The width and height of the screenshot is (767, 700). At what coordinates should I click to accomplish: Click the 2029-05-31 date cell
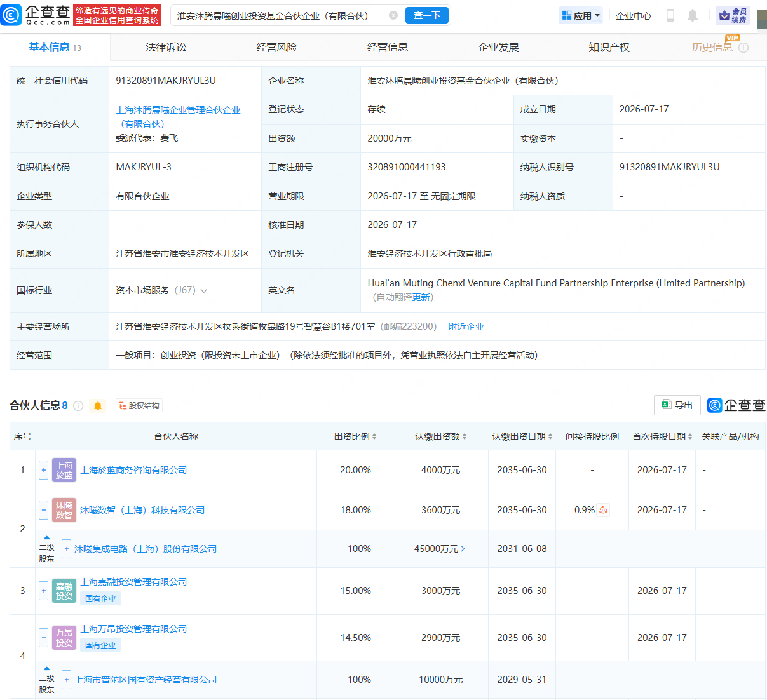(x=522, y=680)
